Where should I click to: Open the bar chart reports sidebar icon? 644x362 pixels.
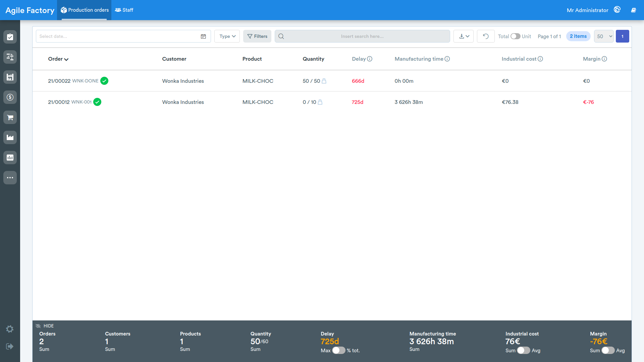pos(10,158)
